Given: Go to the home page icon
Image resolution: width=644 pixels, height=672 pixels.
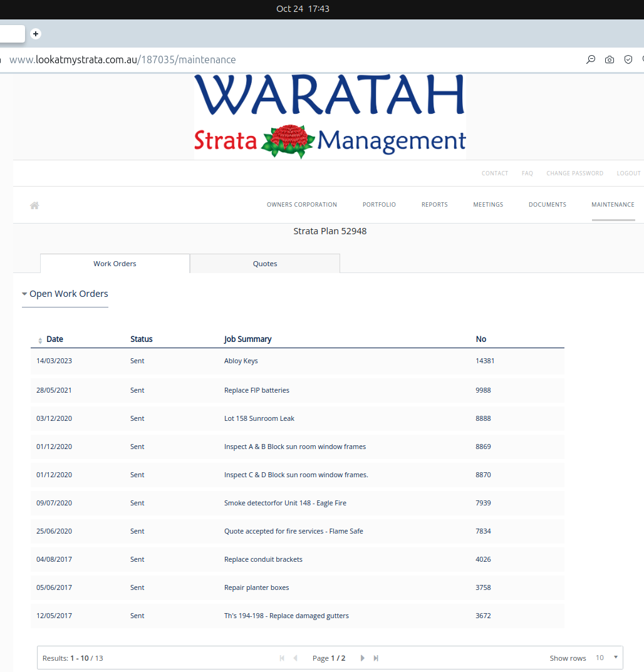Looking at the screenshot, I should click(34, 205).
